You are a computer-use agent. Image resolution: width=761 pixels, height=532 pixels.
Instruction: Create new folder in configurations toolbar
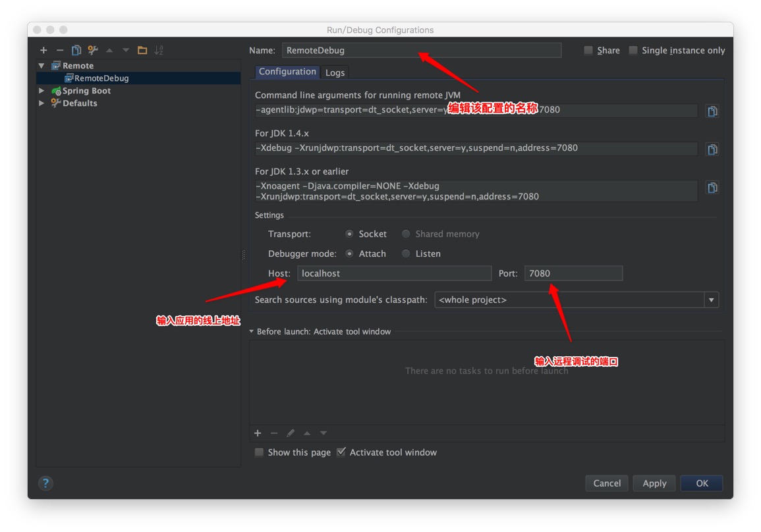click(x=142, y=50)
